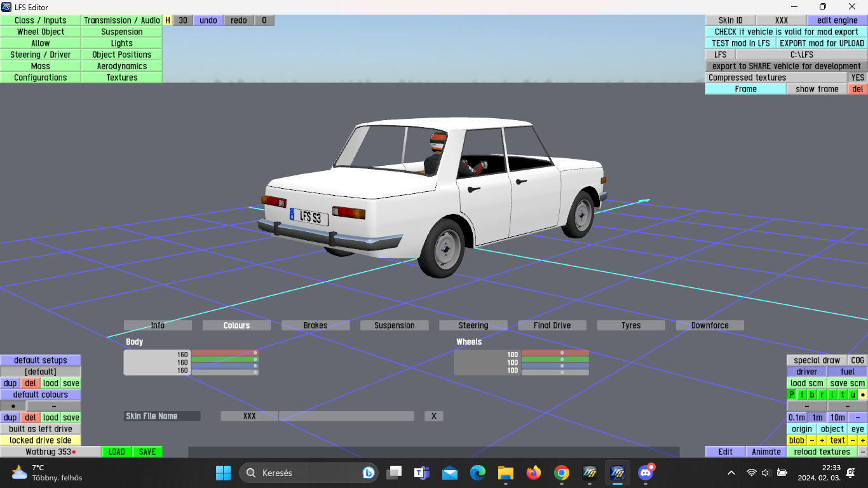Open the notification bell in the tray
The height and width of the screenshot is (488, 868).
click(851, 473)
